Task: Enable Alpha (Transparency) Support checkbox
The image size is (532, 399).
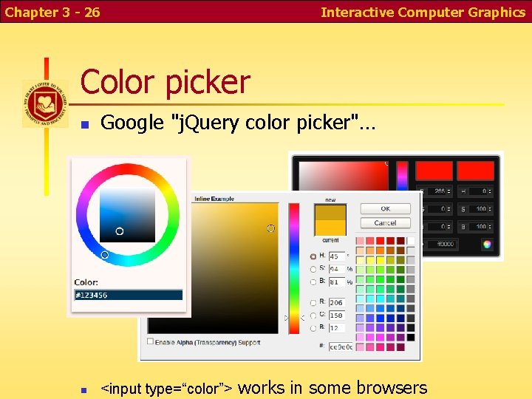Action: (x=150, y=341)
